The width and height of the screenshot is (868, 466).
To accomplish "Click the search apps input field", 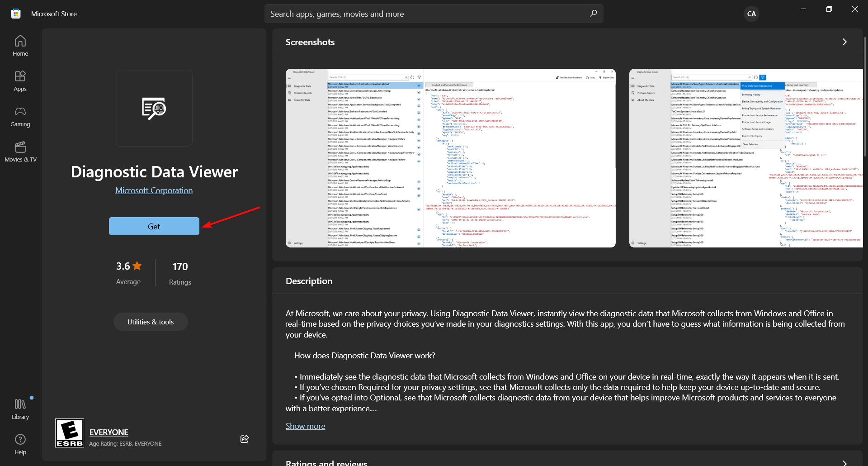I will point(434,14).
